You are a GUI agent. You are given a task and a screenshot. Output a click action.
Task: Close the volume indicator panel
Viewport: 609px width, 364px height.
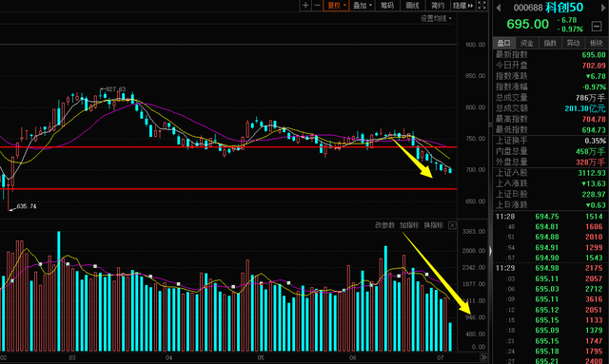[x=452, y=225]
